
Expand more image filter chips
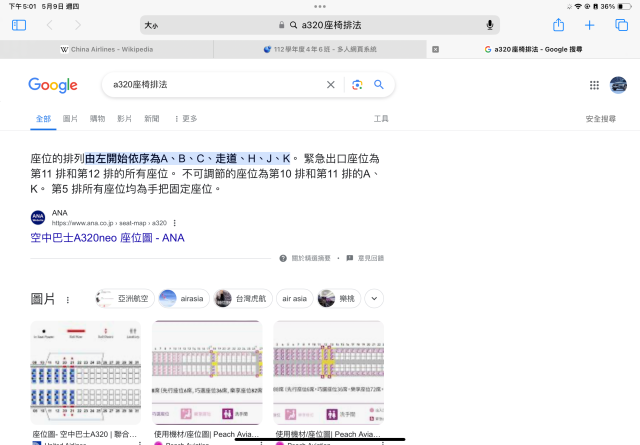[374, 298]
